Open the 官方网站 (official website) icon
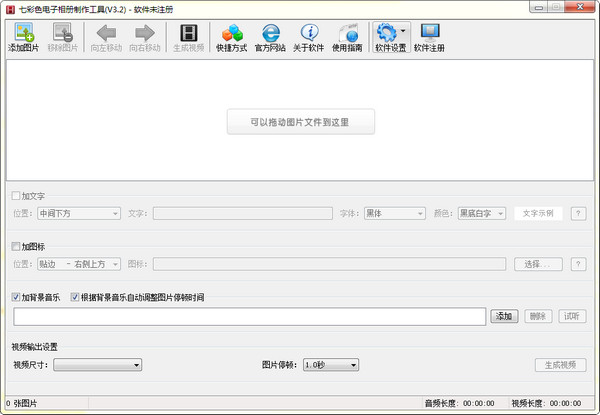Screen dimensions: 600x415 point(269,36)
